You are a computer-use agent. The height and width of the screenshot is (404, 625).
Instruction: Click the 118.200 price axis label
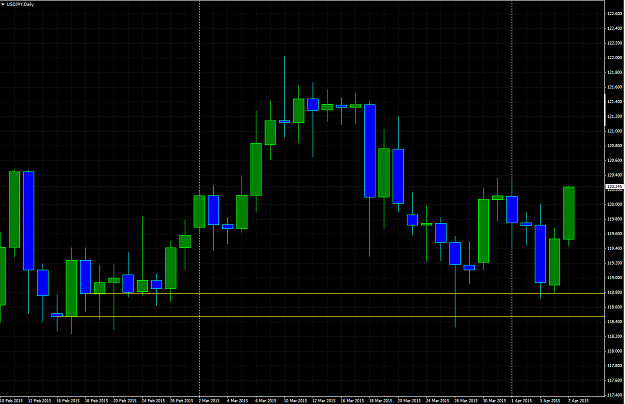tap(615, 336)
